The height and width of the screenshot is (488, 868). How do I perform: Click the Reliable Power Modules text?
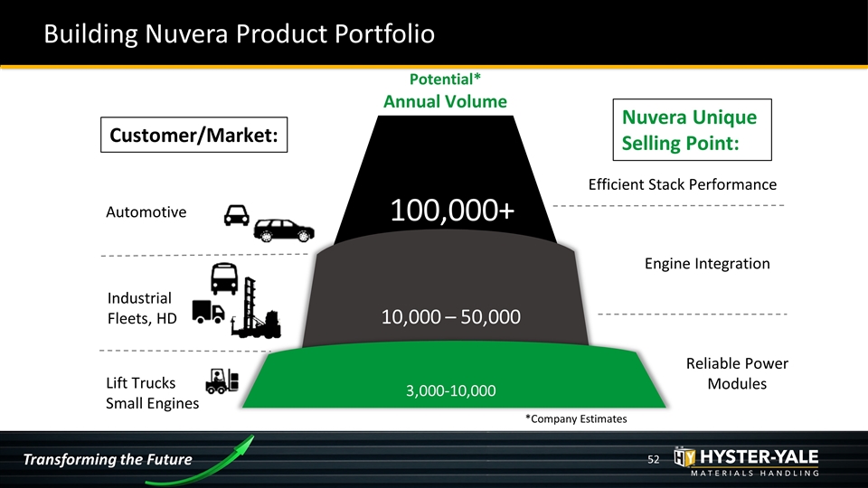point(737,373)
